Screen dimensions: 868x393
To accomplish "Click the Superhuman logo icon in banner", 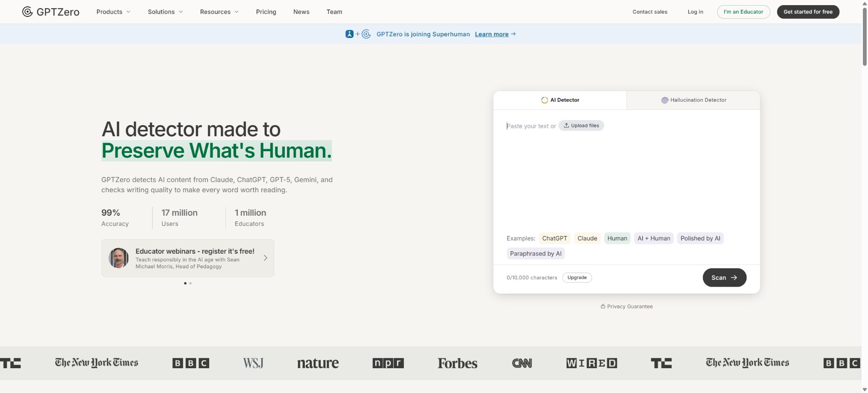I will 349,34.
